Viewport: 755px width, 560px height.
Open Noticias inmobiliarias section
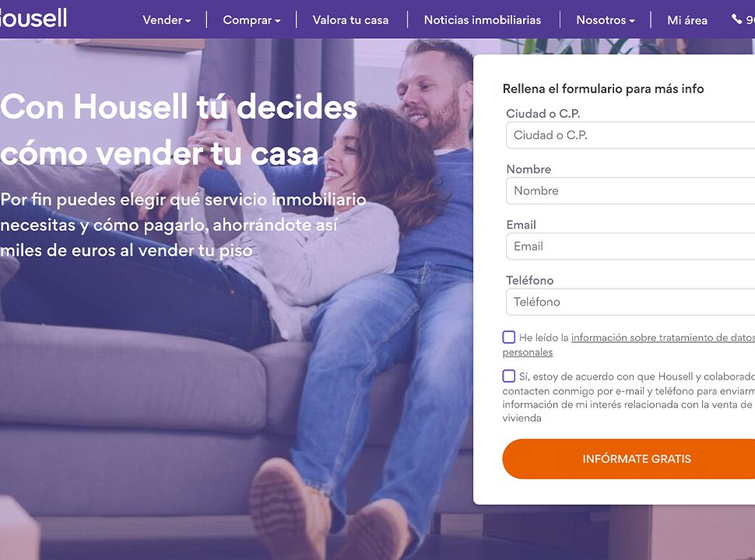coord(483,20)
